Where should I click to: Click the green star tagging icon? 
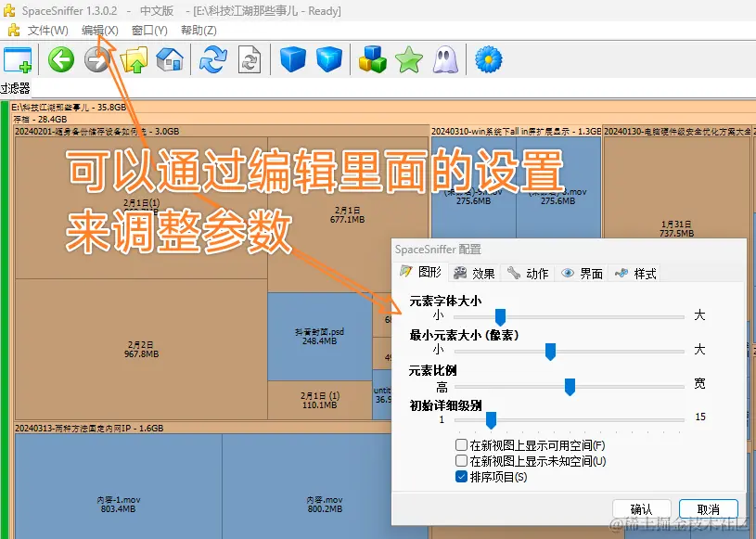click(409, 59)
